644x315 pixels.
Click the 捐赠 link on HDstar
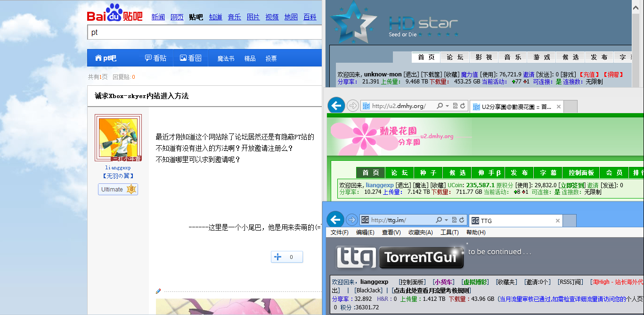[x=613, y=75]
